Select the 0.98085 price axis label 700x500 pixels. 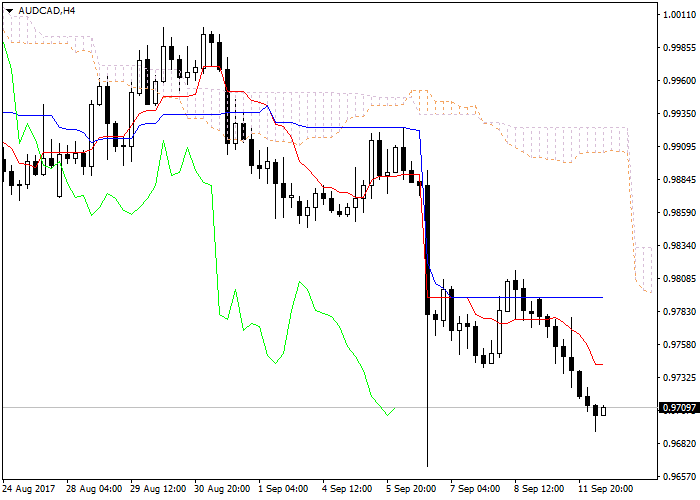pos(679,279)
